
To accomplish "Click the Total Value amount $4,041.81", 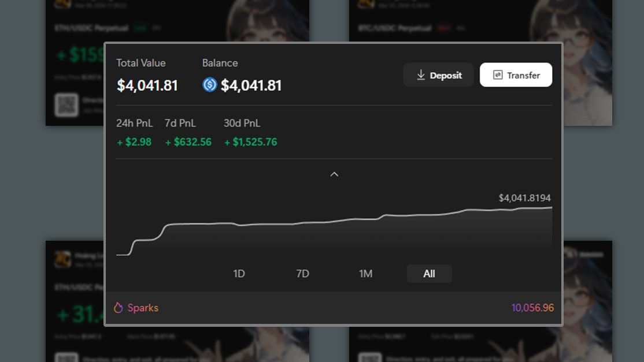I will 147,85.
